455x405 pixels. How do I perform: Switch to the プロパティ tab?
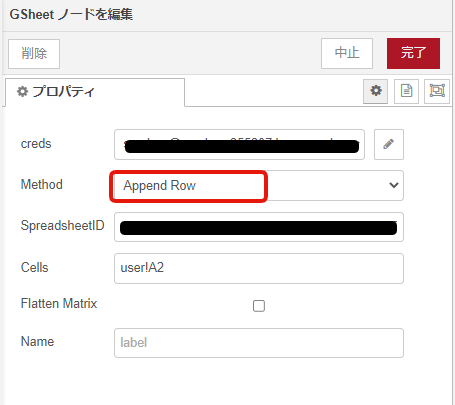click(x=95, y=92)
